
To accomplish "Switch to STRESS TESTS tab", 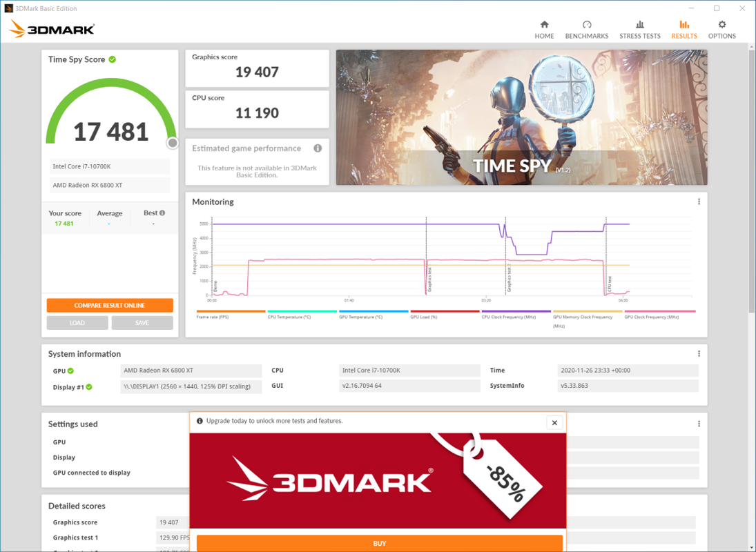I will 640,30.
